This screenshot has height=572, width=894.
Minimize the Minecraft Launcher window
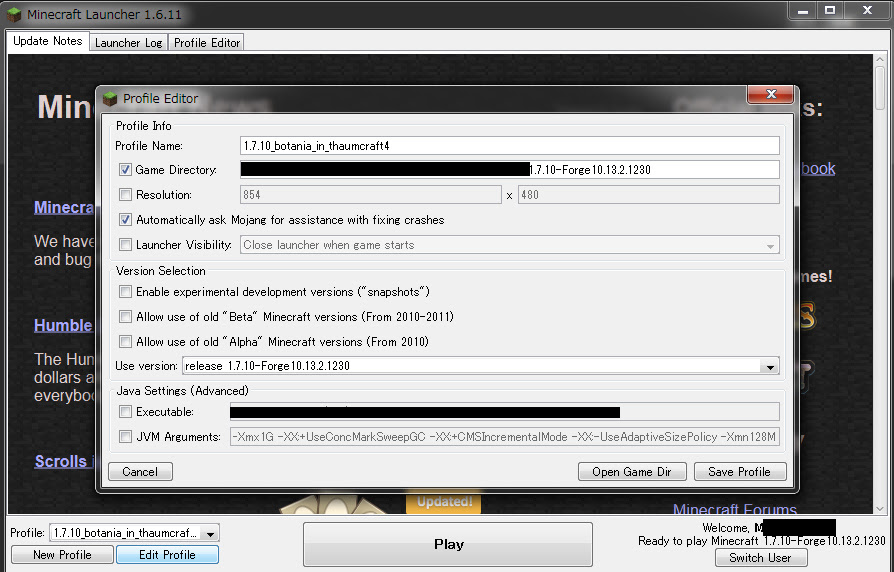coord(803,10)
